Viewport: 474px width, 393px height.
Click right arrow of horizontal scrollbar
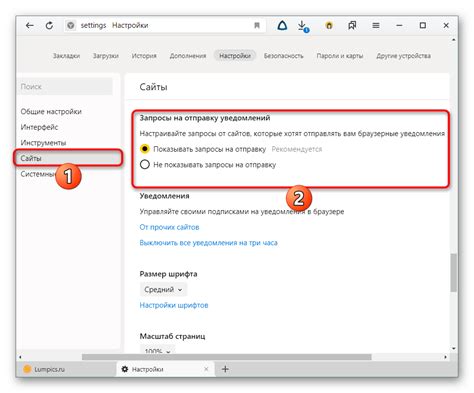point(446,357)
